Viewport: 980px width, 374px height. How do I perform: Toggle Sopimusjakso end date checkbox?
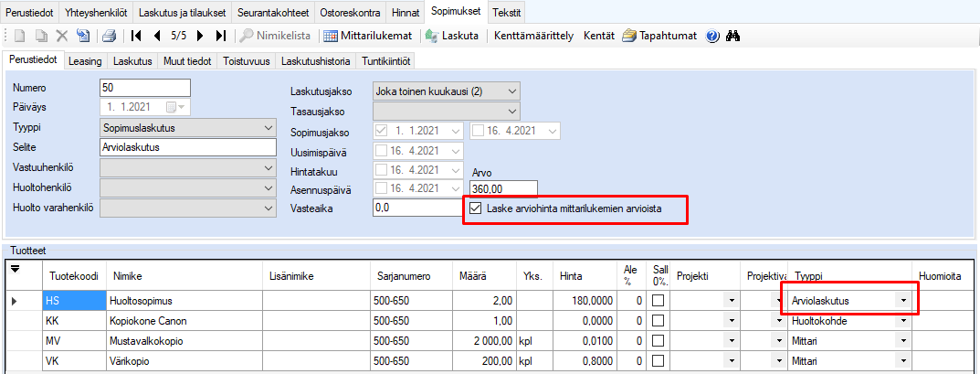click(x=478, y=131)
